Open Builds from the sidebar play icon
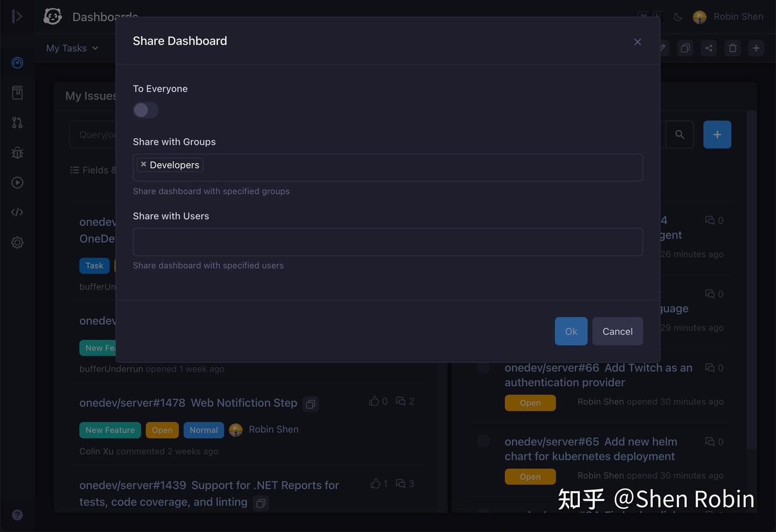Viewport: 776px width, 532px height. click(17, 183)
